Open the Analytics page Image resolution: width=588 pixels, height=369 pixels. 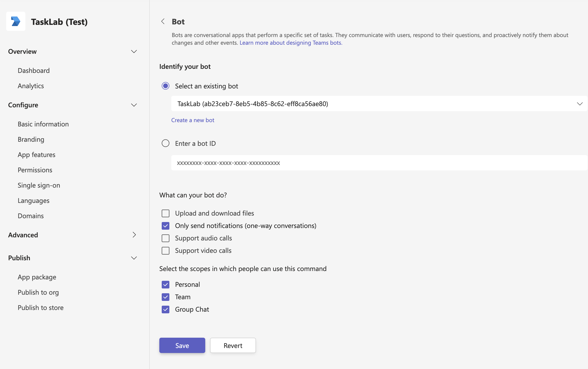31,86
